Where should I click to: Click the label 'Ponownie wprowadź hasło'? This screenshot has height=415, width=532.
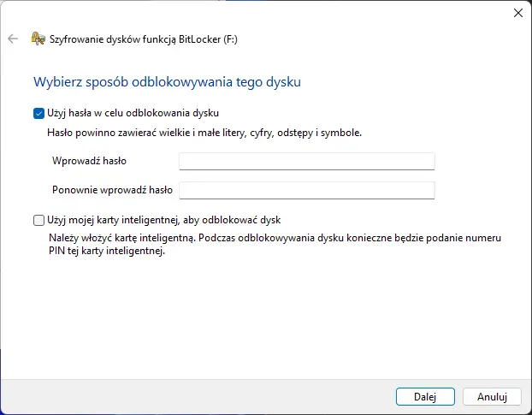[112, 190]
